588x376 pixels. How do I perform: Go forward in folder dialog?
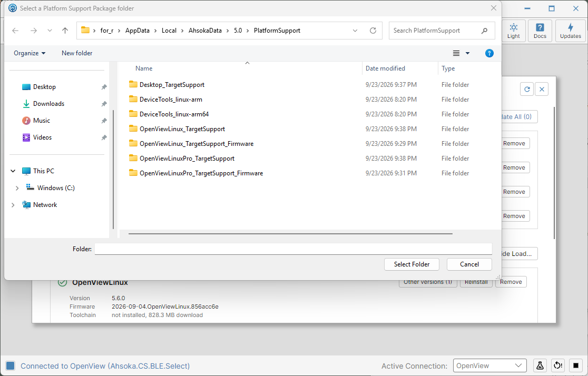(34, 31)
